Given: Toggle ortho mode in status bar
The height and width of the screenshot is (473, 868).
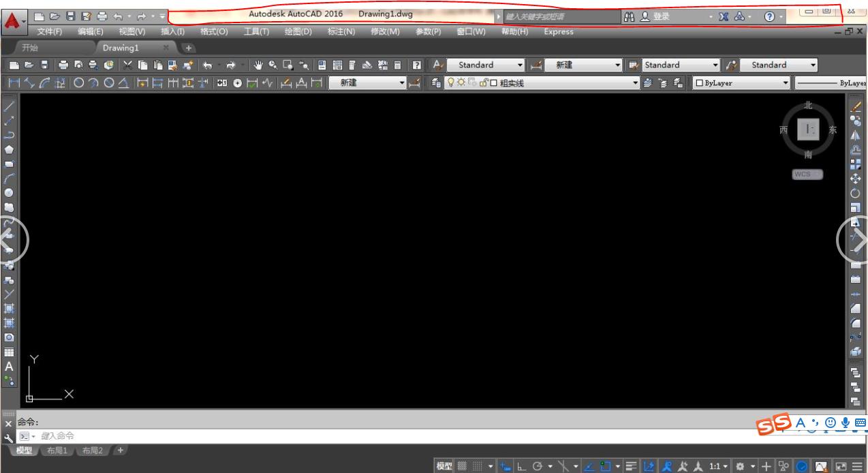Looking at the screenshot, I should pyautogui.click(x=521, y=466).
